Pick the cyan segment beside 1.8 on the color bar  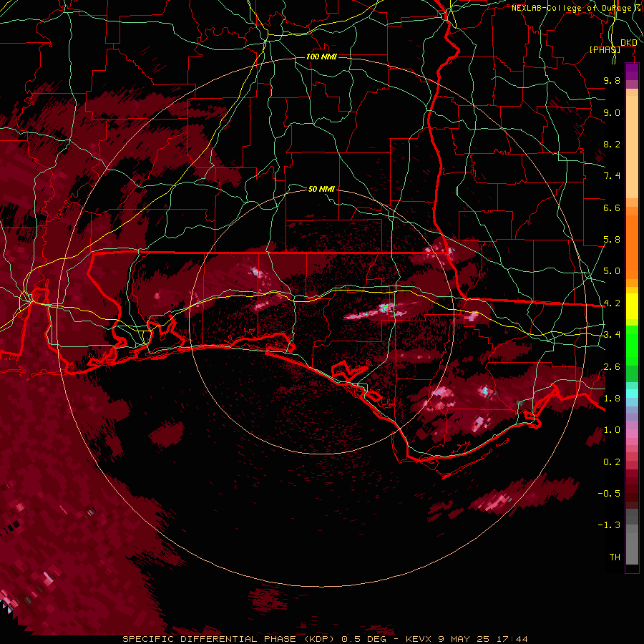(632, 394)
